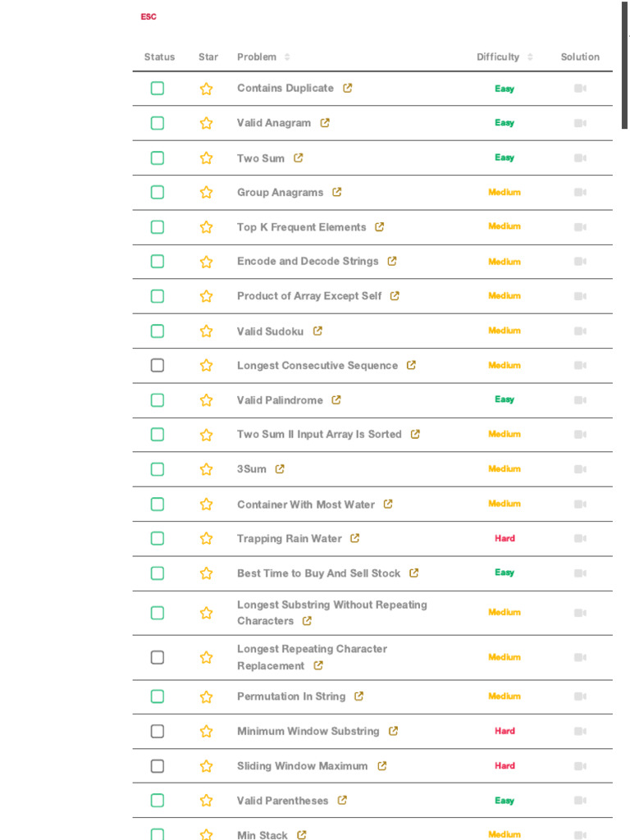
Task: Sort list by the Problem column arrows
Action: click(x=287, y=57)
